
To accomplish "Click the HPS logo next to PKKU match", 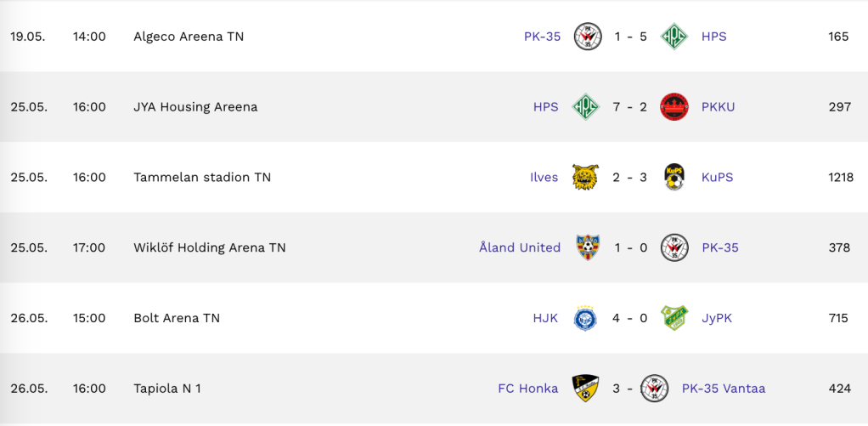I will click(586, 107).
